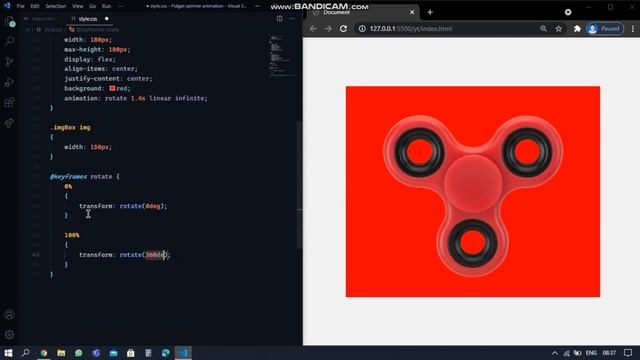Place the cursor in rotate(0deg) value

pyautogui.click(x=153, y=206)
